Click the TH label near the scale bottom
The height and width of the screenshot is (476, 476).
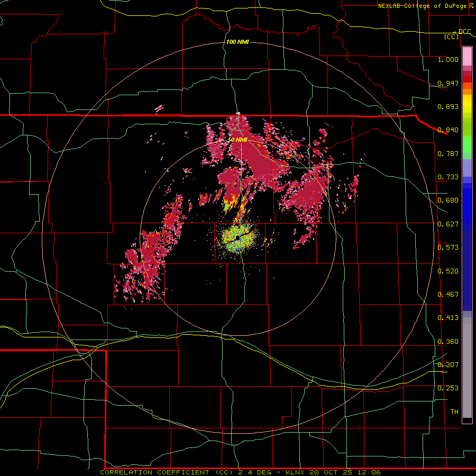[454, 412]
